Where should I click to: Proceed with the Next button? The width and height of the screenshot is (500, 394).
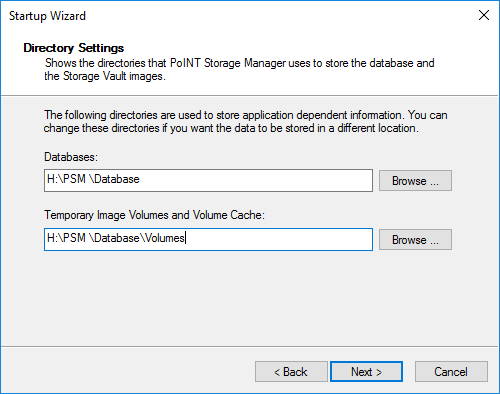[x=366, y=372]
